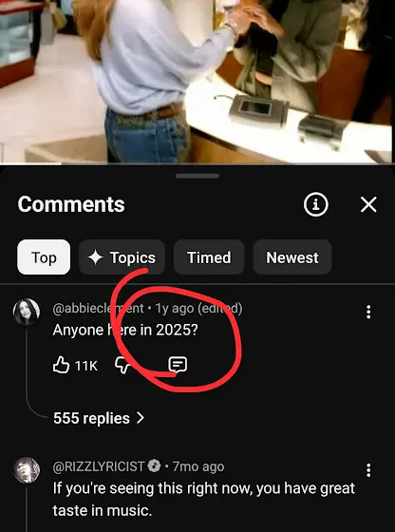Viewport: 395px width, 532px height.
Task: View @abbieclement profile avatar
Action: pos(27,312)
